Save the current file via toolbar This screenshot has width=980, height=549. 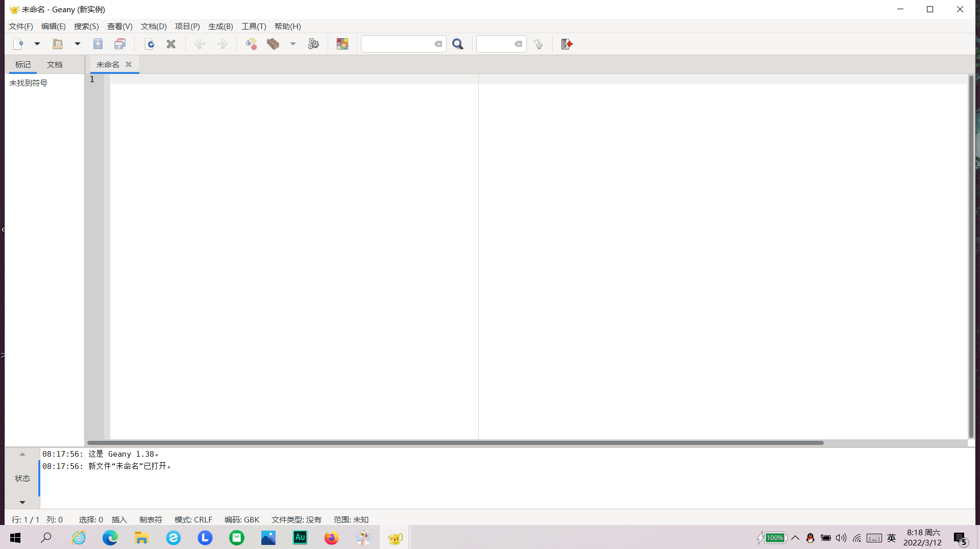coord(98,44)
